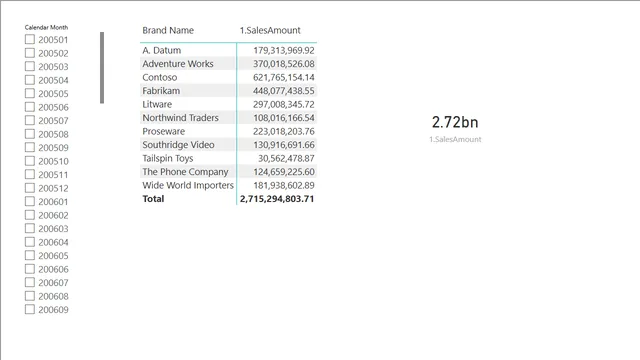This screenshot has height=360, width=640.
Task: Tick the 200609 month checkbox
Action: click(30, 309)
